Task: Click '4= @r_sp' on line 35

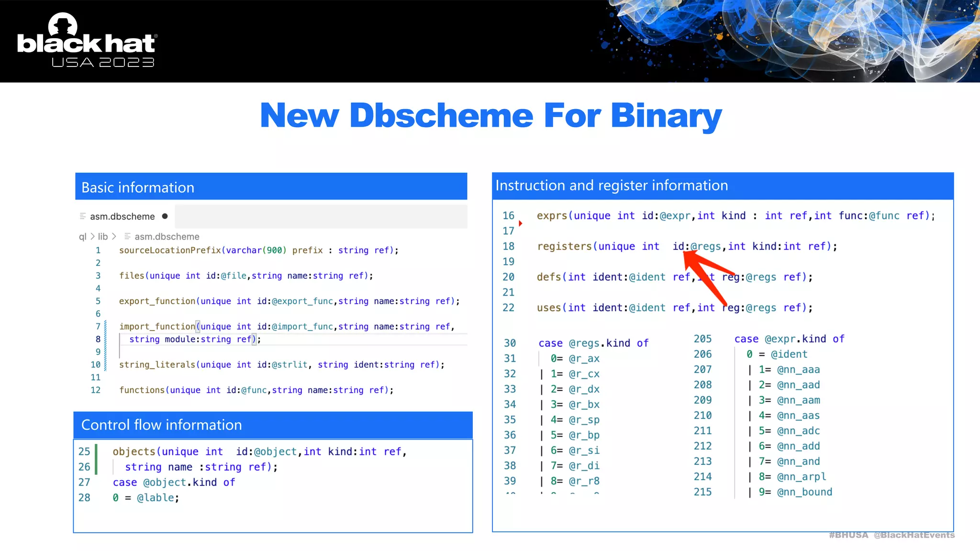Action: [x=575, y=419]
